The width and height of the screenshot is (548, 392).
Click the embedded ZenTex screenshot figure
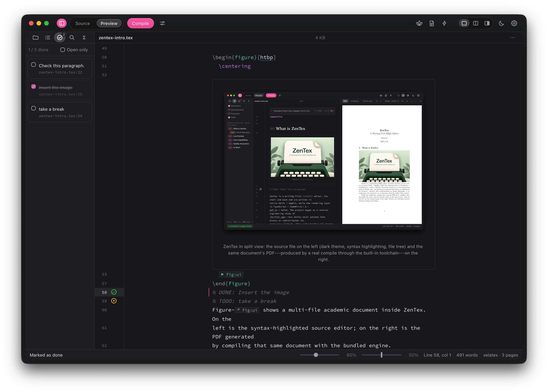pos(323,161)
